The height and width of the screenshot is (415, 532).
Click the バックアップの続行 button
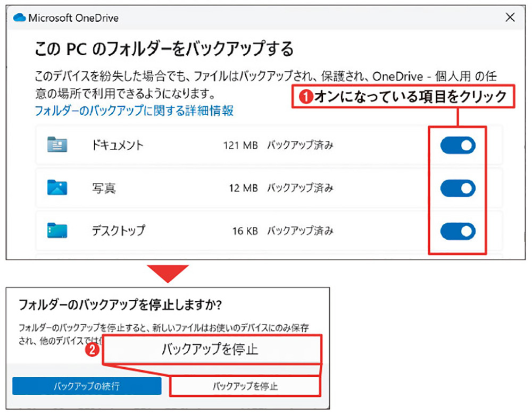coord(87,386)
